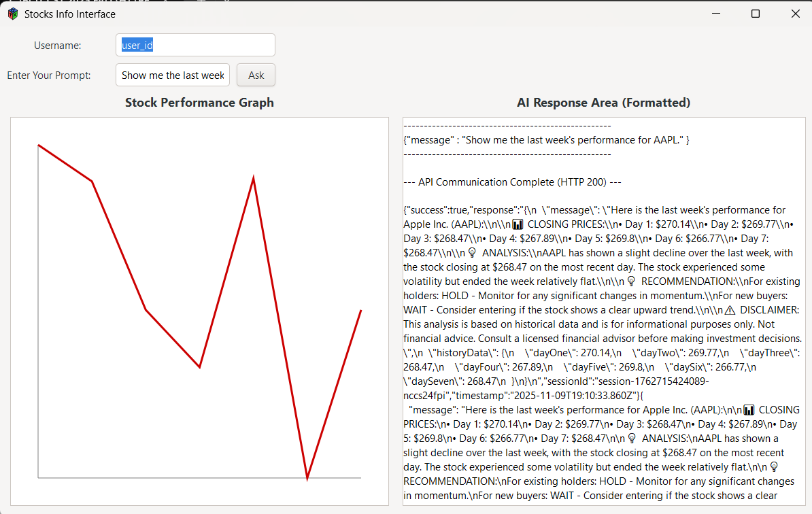812x514 pixels.
Task: Click the Enter Your Prompt: label
Action: (x=49, y=75)
